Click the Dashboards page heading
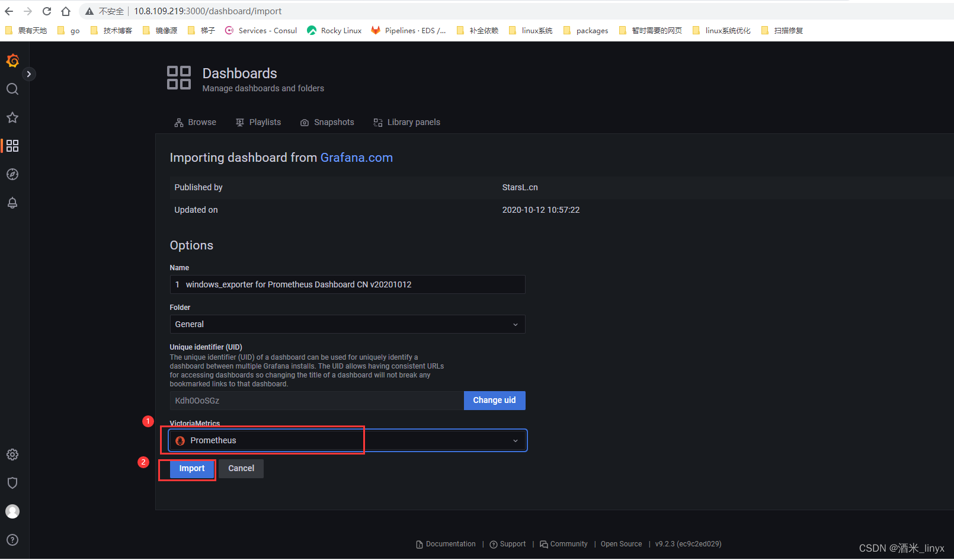This screenshot has height=560, width=954. [x=240, y=73]
